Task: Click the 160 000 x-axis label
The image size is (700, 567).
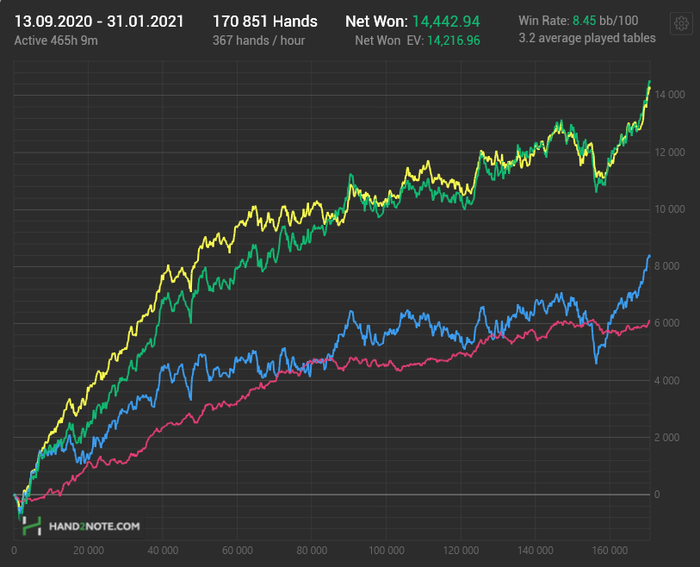Action: (610, 550)
